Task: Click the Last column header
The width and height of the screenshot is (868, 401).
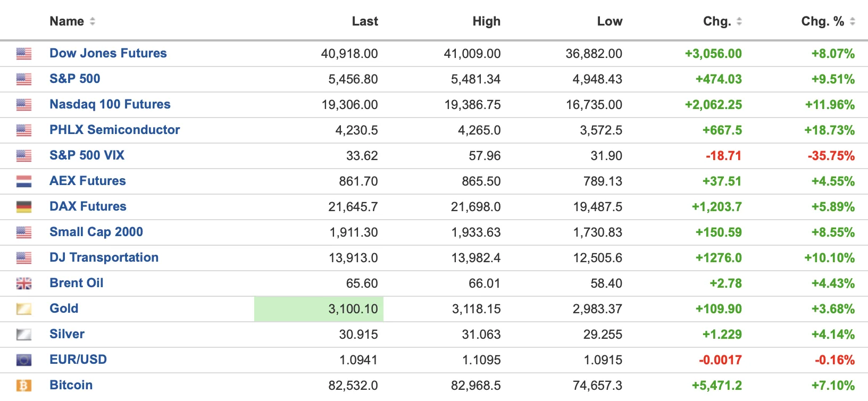Action: click(x=365, y=21)
